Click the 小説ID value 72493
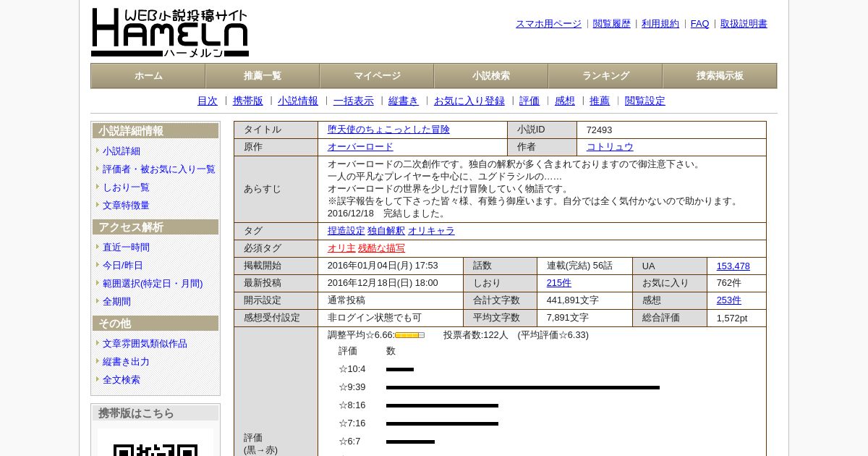 click(600, 130)
